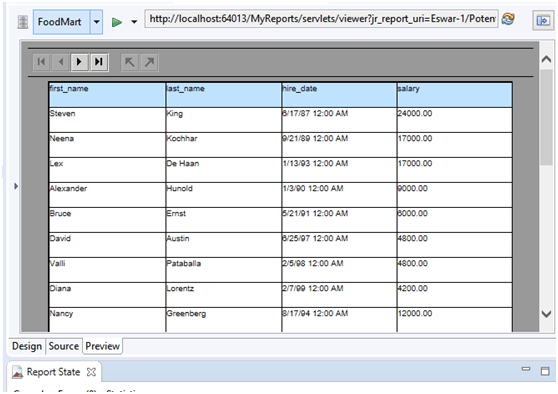Click the export icon at top right

tap(543, 20)
